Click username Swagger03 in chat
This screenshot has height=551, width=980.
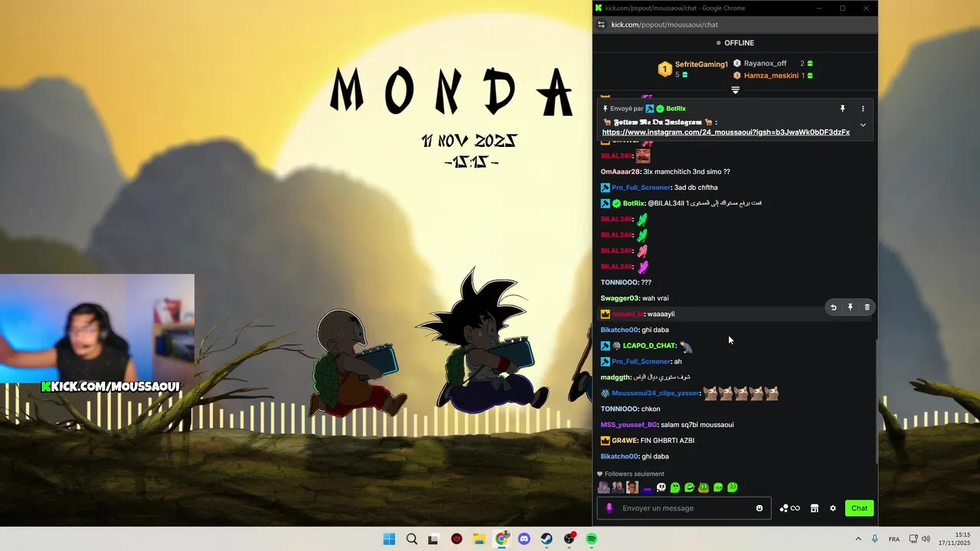coord(619,298)
